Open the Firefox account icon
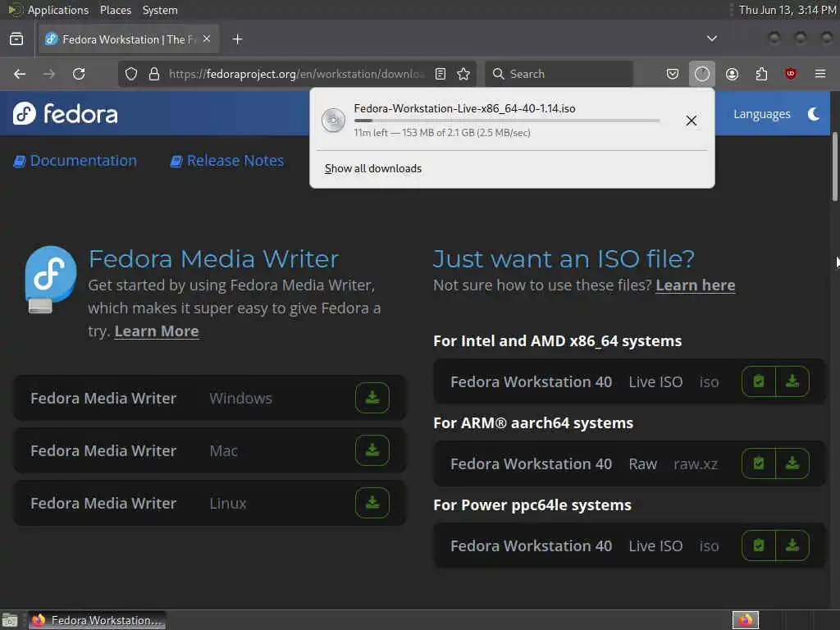840x630 pixels. 732,74
